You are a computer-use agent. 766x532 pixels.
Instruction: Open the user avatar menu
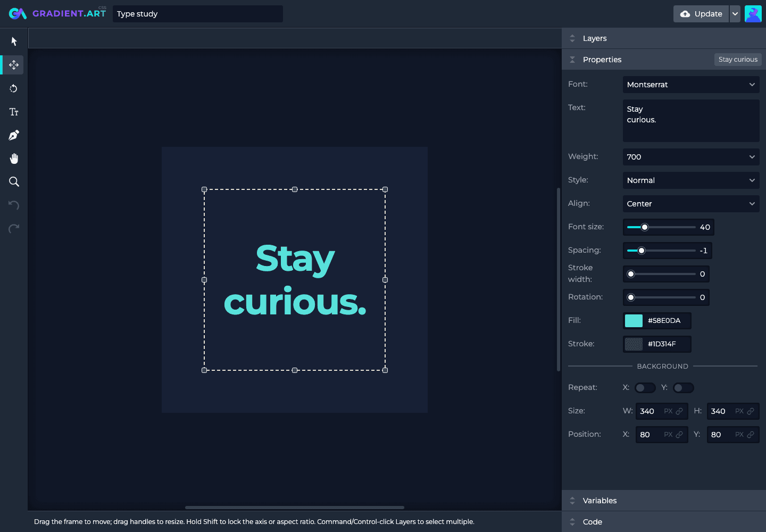click(753, 14)
